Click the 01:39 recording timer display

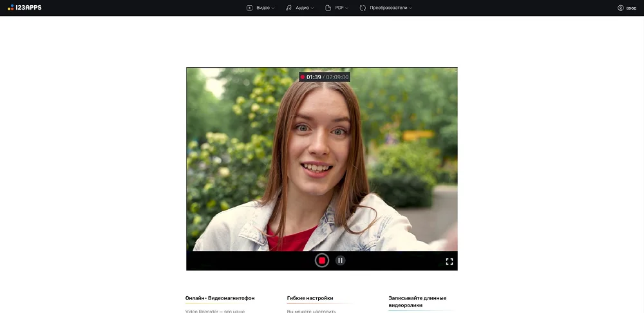pyautogui.click(x=314, y=77)
